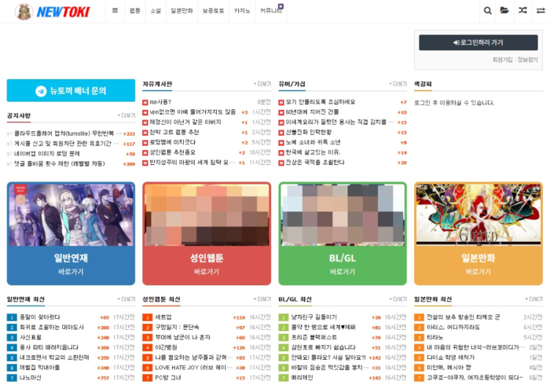Click the 회원가입 link
Viewport: 550px width, 392px height.
click(x=502, y=60)
